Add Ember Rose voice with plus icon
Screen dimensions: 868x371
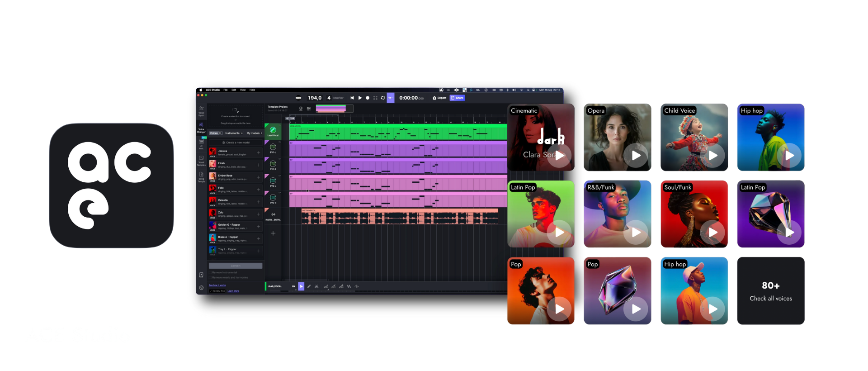pyautogui.click(x=259, y=177)
